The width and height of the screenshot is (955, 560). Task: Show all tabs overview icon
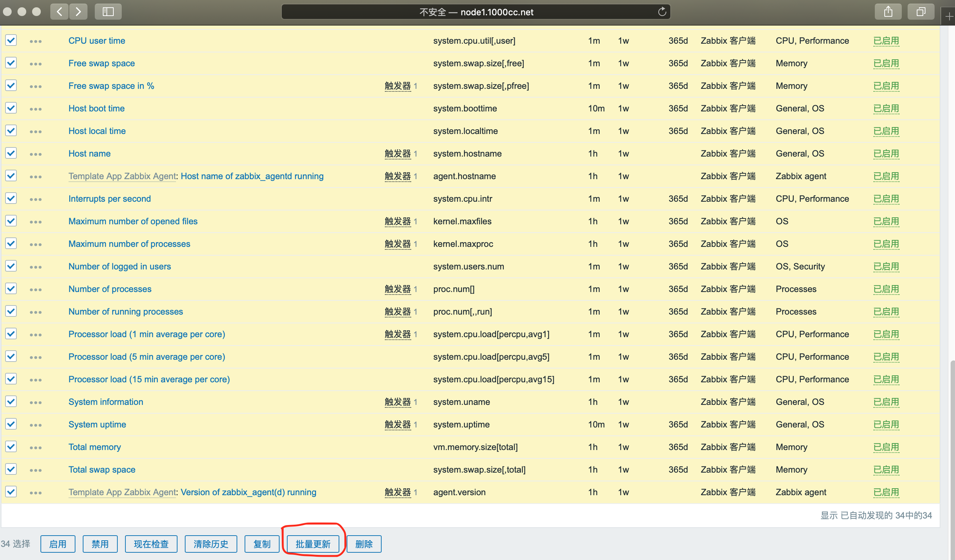tap(920, 12)
